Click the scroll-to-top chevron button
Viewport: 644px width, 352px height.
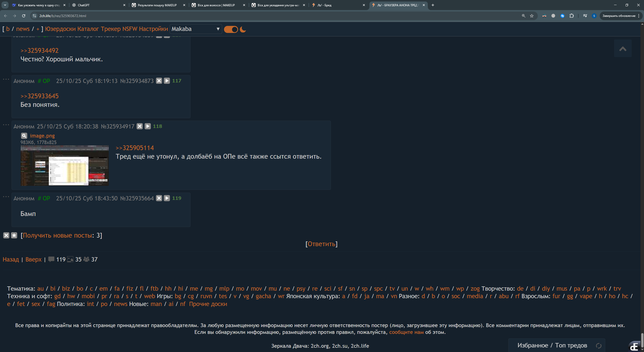pos(623,49)
